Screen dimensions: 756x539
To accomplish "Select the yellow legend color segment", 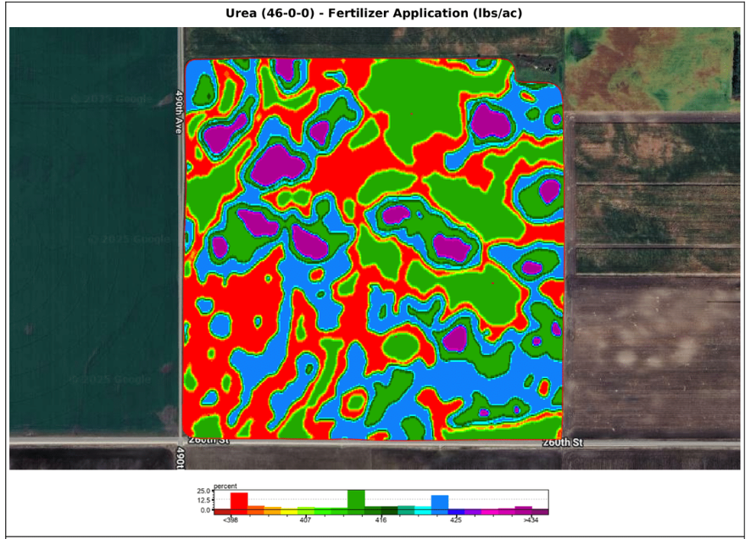I will pos(289,513).
